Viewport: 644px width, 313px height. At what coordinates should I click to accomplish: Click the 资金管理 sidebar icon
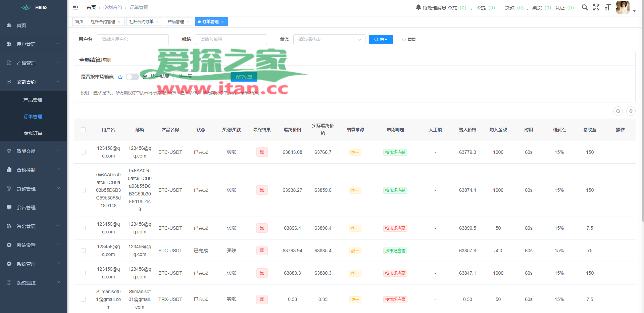tap(9, 226)
